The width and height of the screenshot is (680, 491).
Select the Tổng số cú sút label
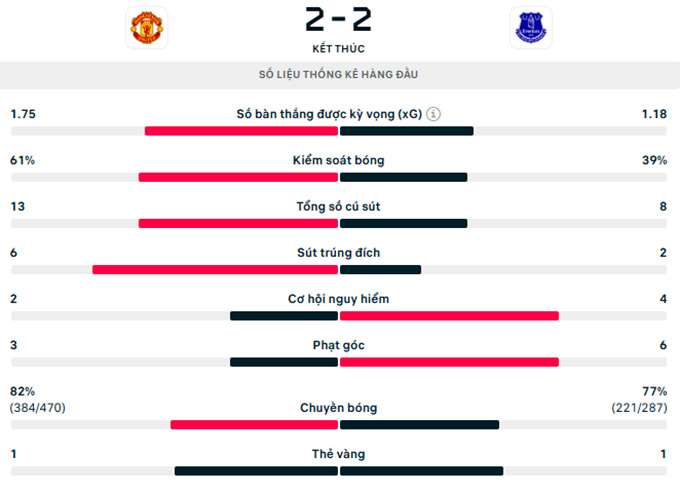[x=338, y=206]
